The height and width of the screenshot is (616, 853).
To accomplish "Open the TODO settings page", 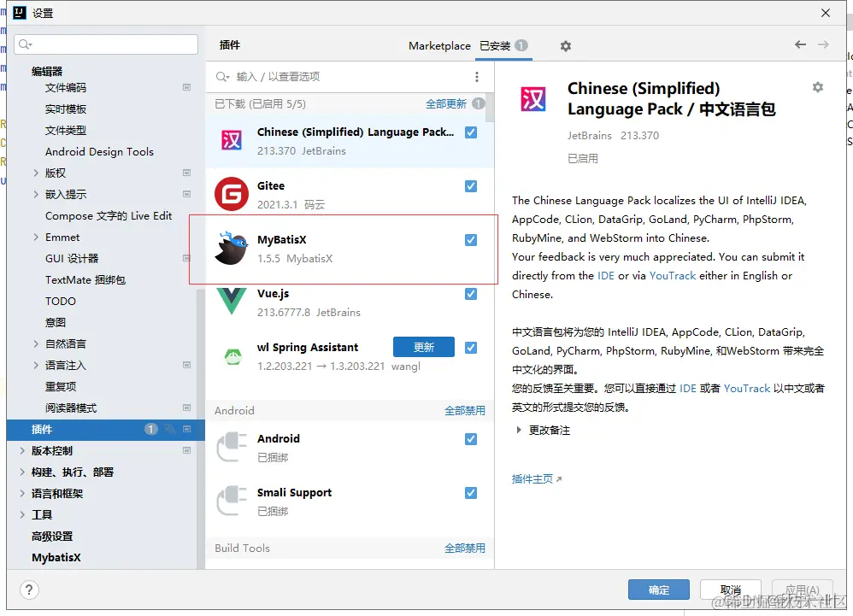I will (x=61, y=302).
